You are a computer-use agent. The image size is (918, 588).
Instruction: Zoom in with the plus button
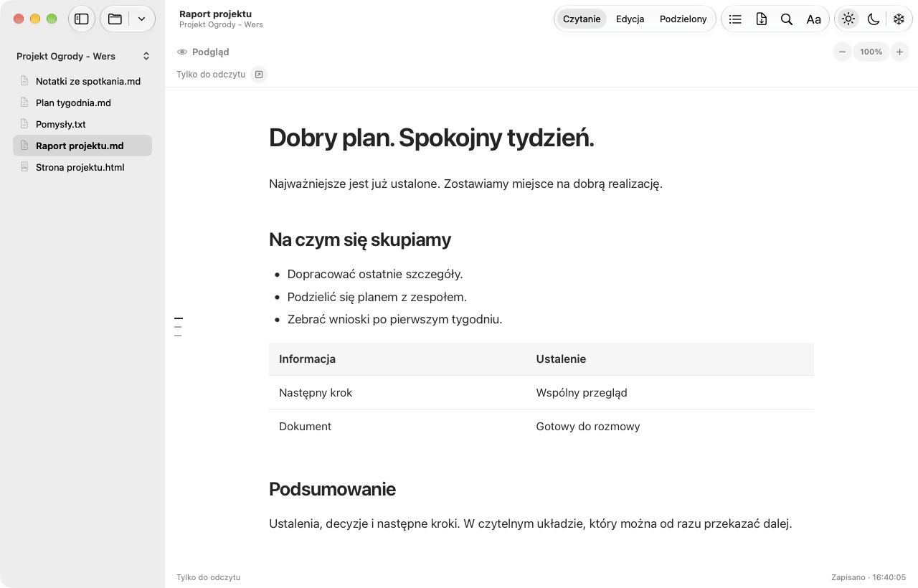click(x=899, y=52)
